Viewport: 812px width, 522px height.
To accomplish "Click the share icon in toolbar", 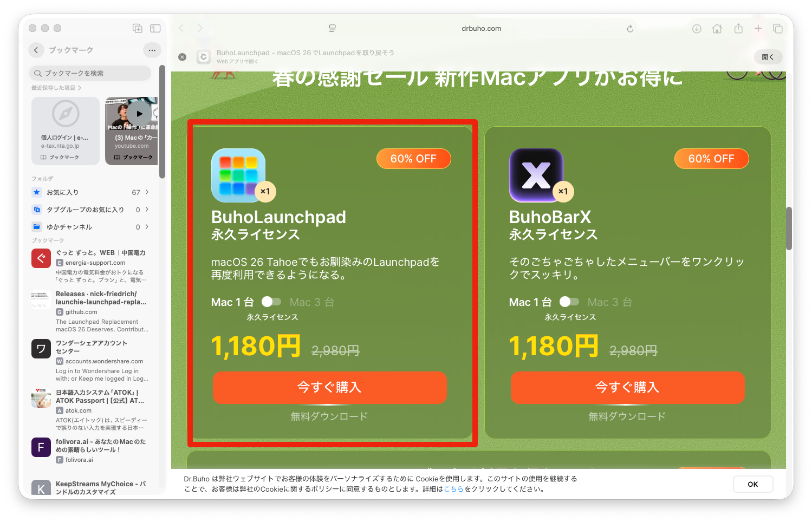I will point(738,29).
